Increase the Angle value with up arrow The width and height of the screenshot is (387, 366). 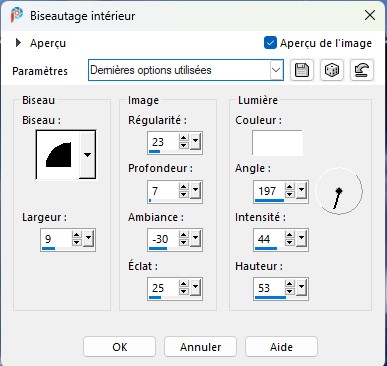click(x=290, y=187)
